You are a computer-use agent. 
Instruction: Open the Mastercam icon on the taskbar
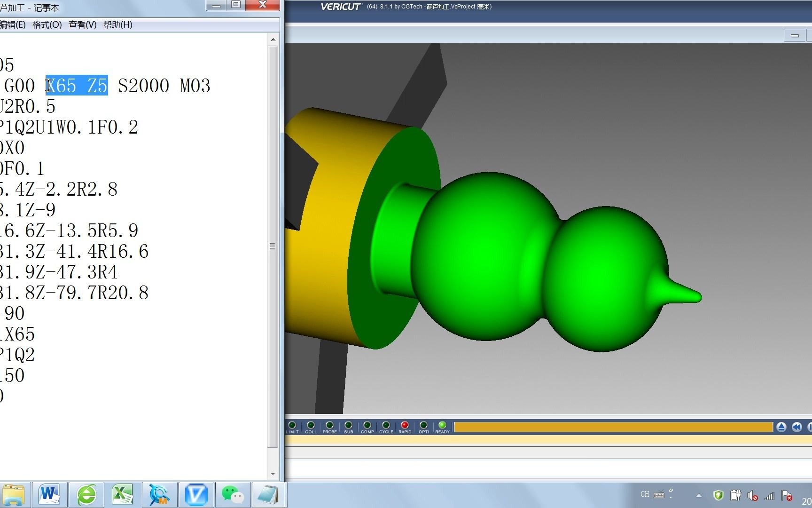click(x=159, y=495)
